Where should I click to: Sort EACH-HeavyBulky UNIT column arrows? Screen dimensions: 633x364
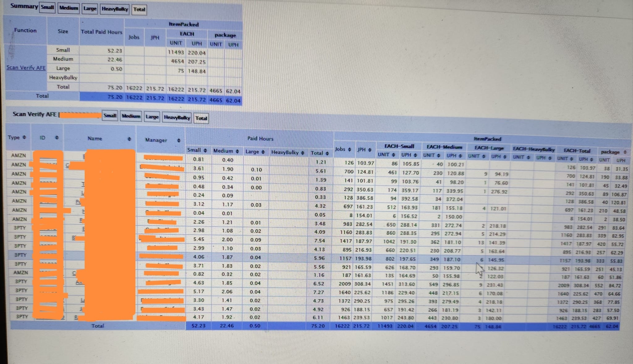click(529, 157)
